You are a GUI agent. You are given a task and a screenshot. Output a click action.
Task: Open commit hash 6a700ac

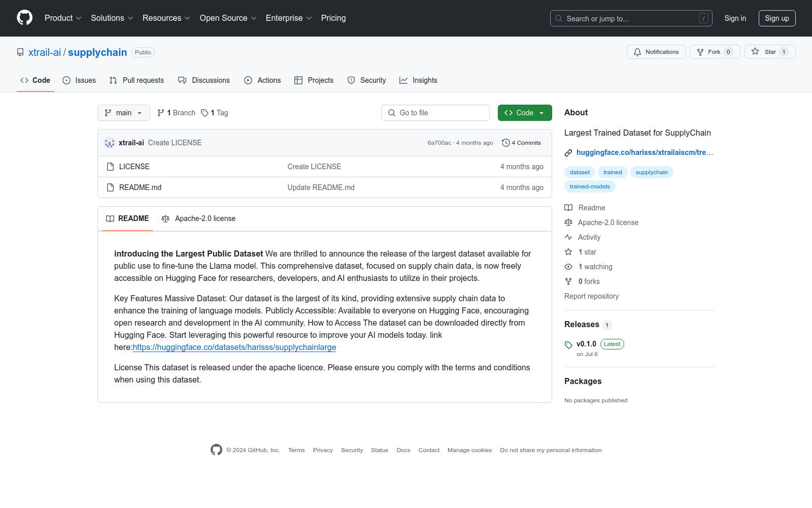coord(439,143)
